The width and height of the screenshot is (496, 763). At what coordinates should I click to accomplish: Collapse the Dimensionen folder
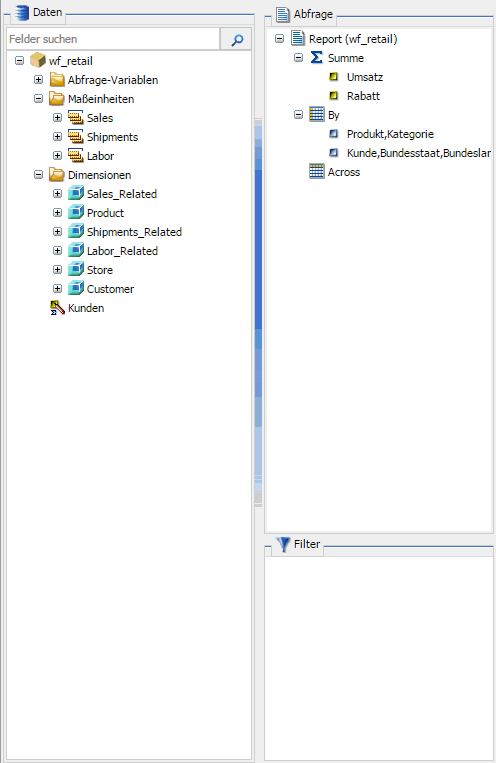point(38,174)
